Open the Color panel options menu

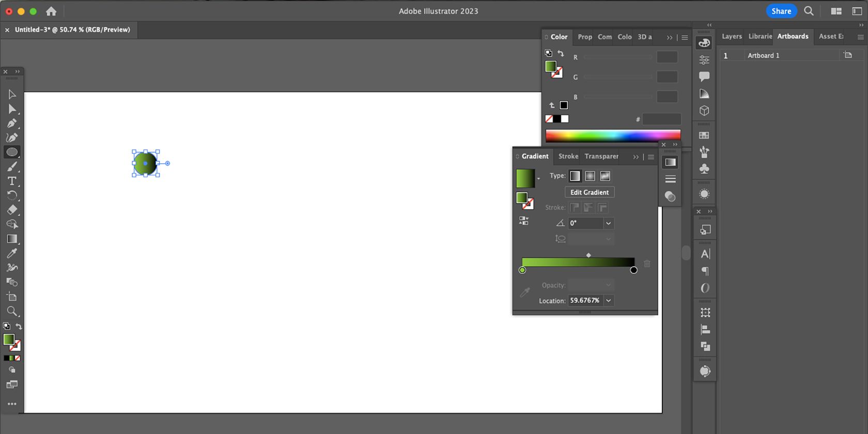pyautogui.click(x=685, y=37)
